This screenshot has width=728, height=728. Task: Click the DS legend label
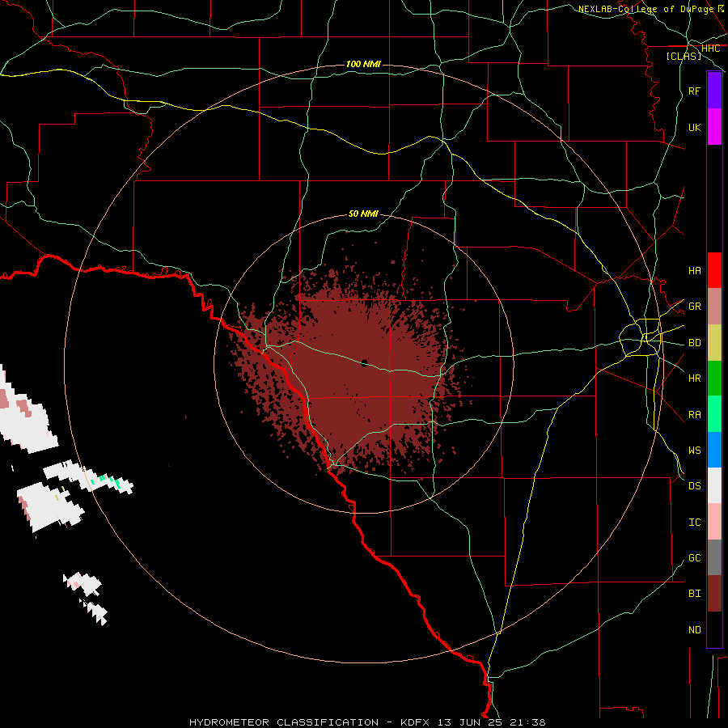tap(694, 486)
